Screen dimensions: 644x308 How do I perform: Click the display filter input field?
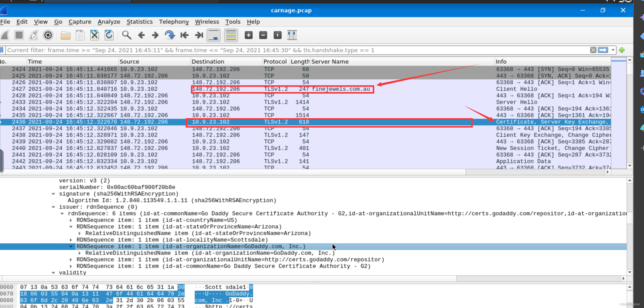297,50
